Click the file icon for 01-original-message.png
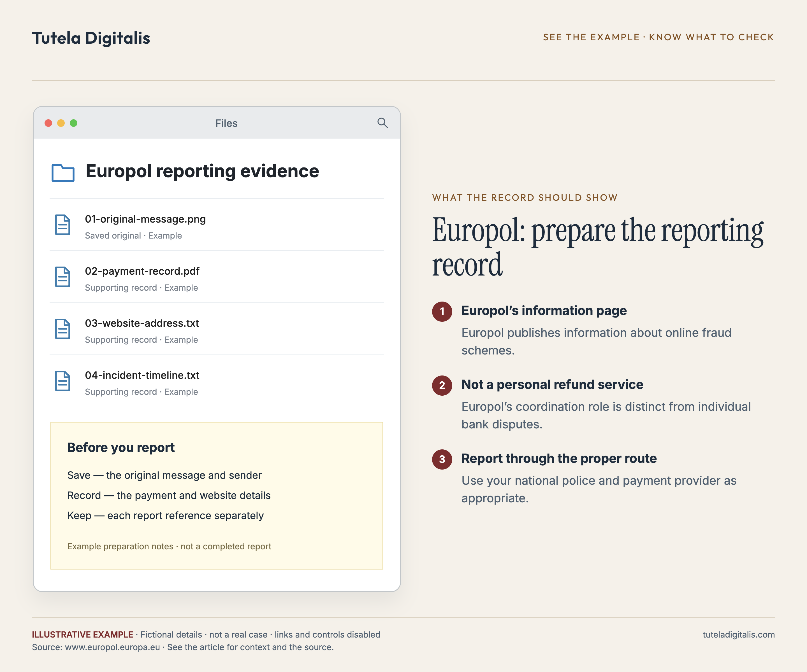 point(63,225)
